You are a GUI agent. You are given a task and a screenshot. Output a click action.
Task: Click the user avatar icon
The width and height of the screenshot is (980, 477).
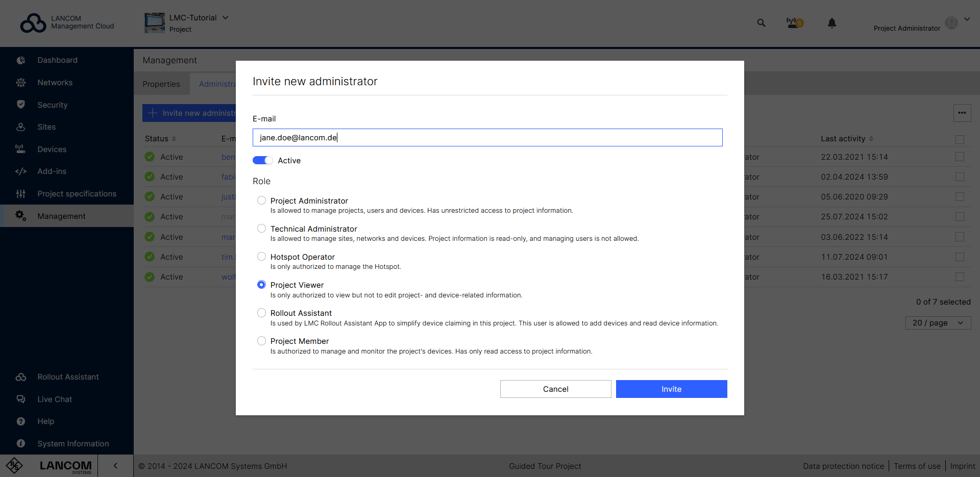click(x=951, y=23)
